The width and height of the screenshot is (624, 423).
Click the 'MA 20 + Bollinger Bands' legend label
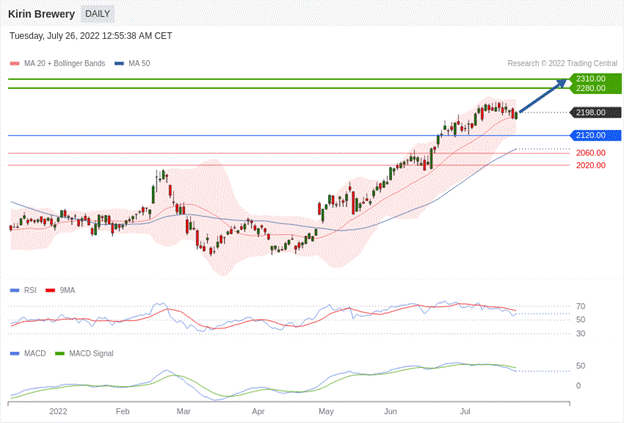(x=64, y=63)
